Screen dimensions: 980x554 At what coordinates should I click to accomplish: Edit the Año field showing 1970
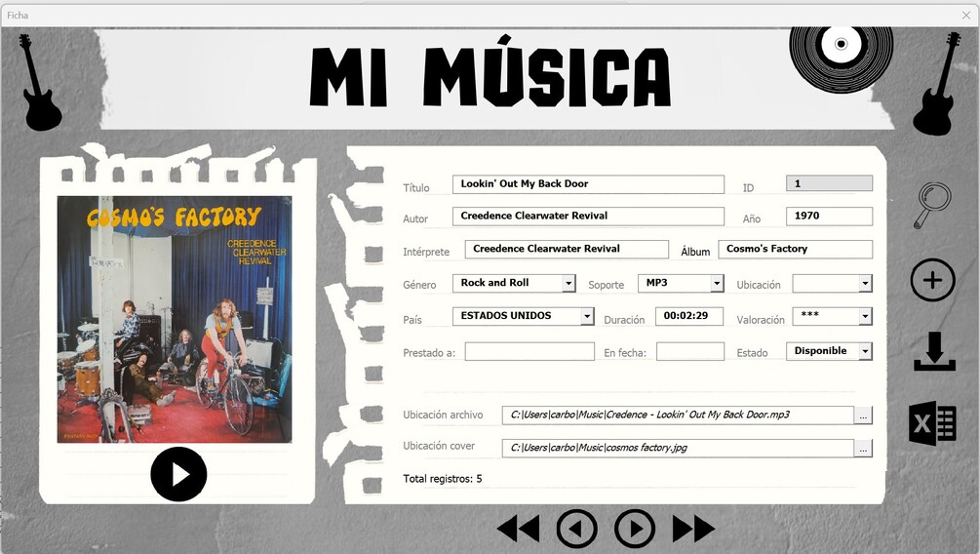pyautogui.click(x=830, y=217)
